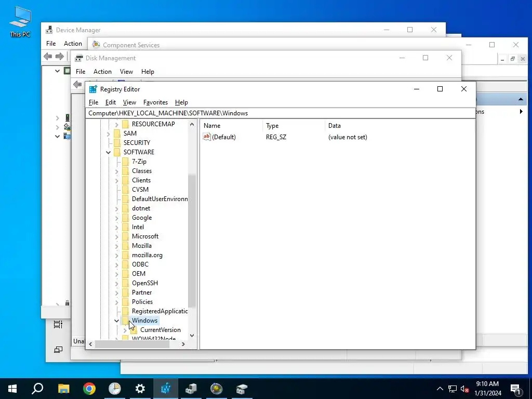Show hidden system tray icons
532x399 pixels.
pos(440,389)
